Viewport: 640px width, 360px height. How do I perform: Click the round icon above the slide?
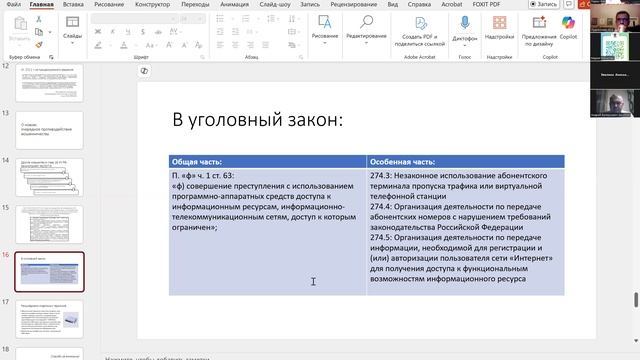pyautogui.click(x=144, y=71)
